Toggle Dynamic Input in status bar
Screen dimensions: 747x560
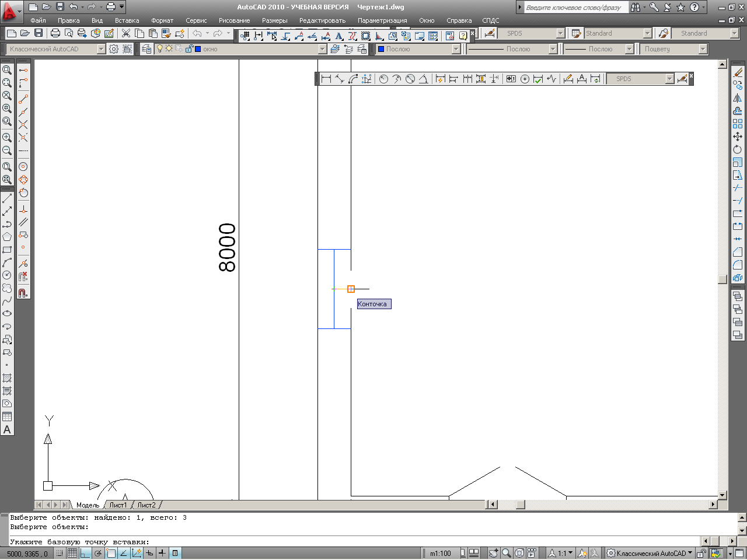tap(149, 553)
